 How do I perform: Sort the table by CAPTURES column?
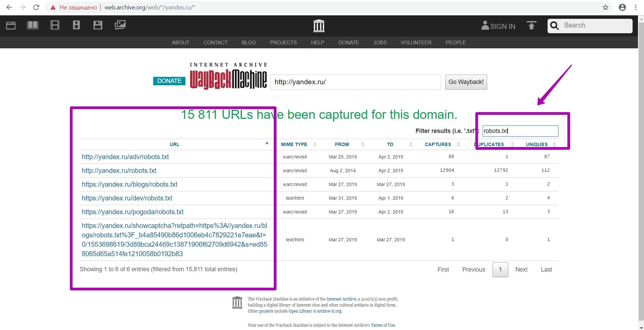438,144
